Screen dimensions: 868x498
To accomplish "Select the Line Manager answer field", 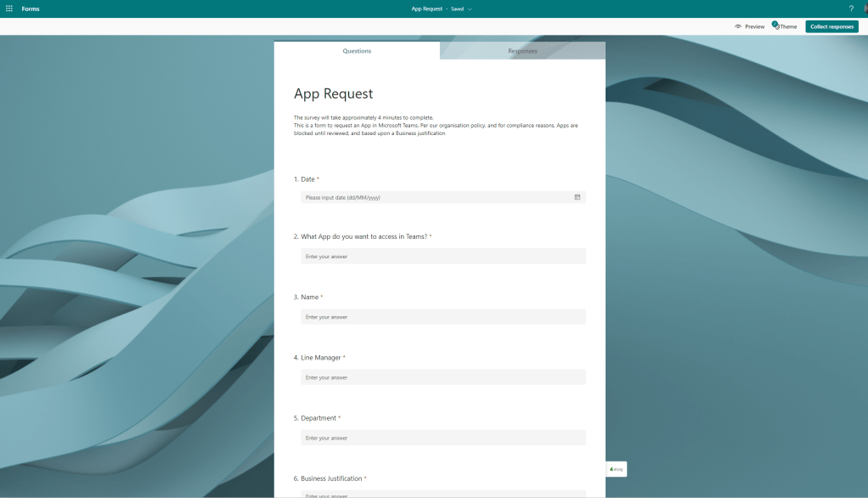I will point(442,377).
